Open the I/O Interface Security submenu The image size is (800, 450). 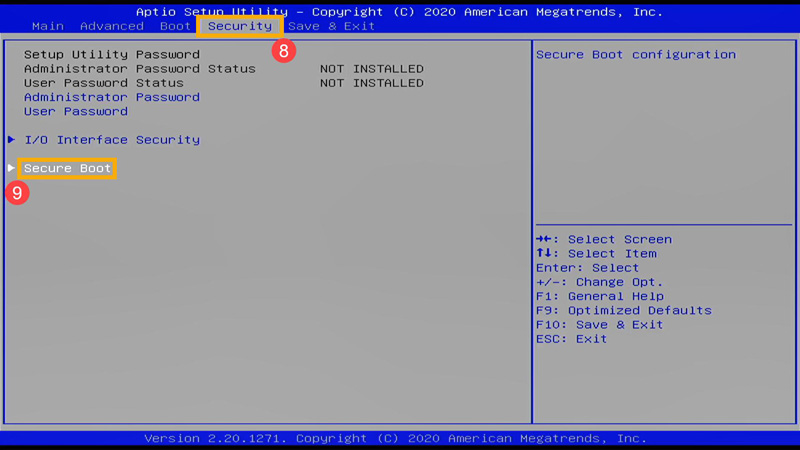click(112, 140)
